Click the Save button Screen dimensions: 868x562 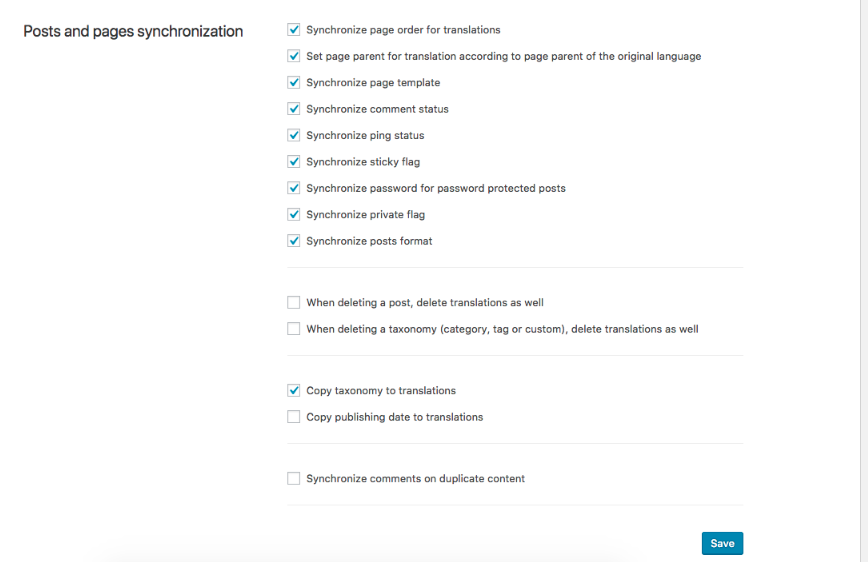(722, 543)
